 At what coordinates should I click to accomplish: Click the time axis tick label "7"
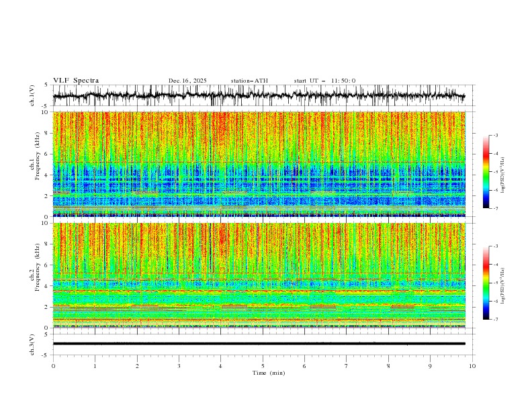[x=347, y=366]
